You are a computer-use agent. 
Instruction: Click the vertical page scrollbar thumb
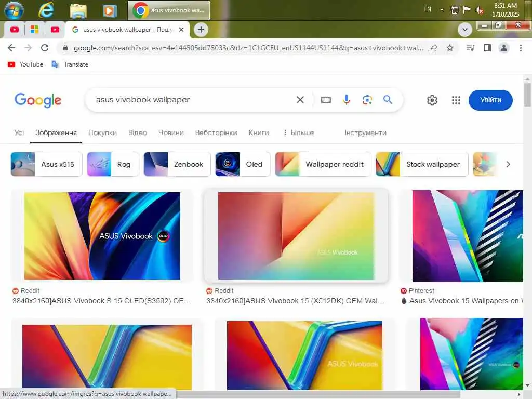click(x=527, y=95)
